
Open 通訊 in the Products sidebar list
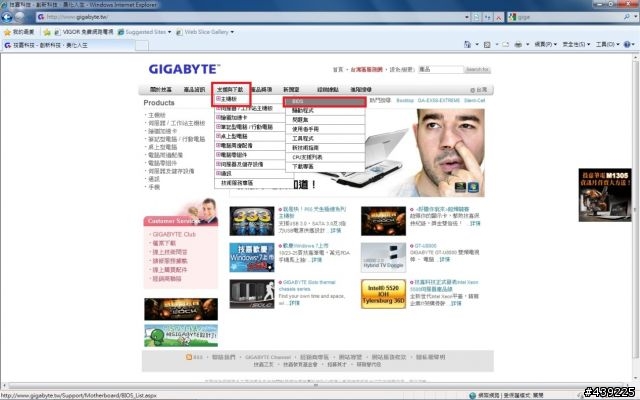pos(154,179)
